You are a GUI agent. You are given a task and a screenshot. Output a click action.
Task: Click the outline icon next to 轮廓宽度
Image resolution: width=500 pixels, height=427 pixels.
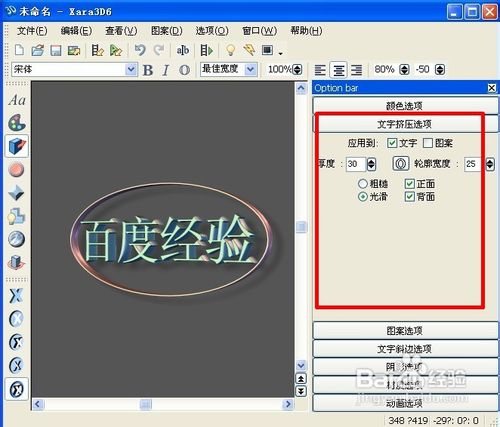401,164
